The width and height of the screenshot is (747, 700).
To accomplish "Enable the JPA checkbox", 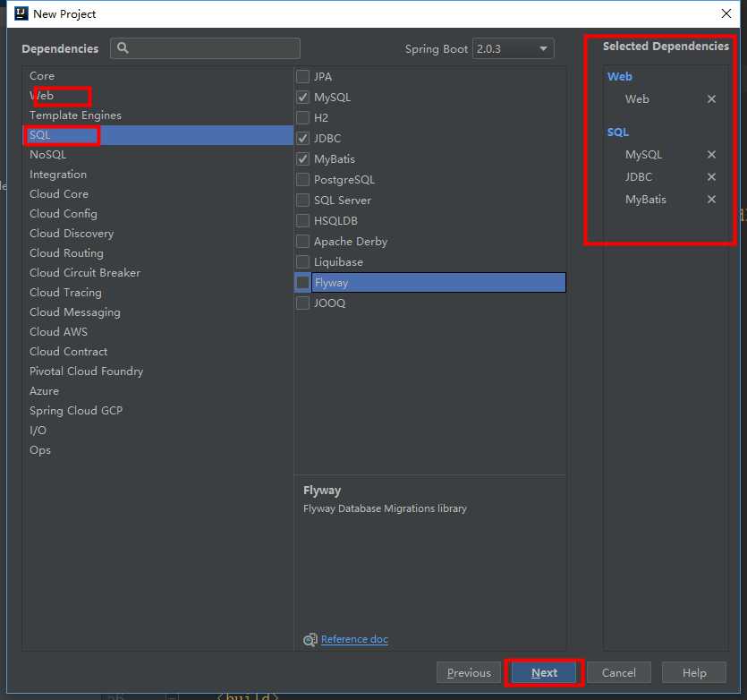I will pos(302,76).
